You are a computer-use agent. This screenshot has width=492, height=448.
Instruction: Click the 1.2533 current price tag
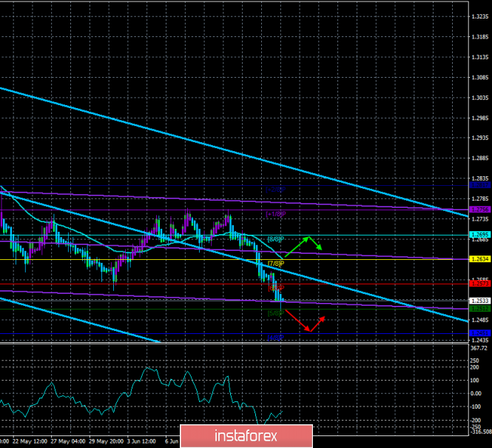(479, 301)
